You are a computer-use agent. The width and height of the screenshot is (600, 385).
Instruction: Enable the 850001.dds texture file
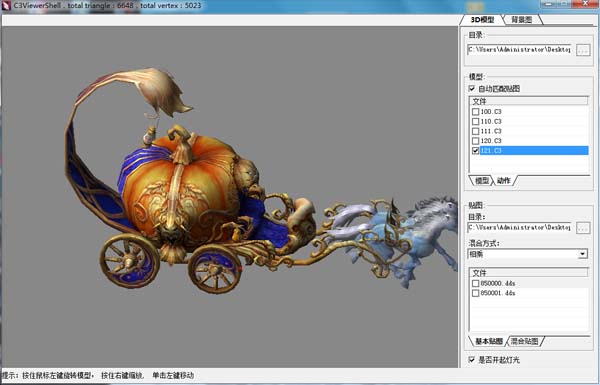[476, 293]
